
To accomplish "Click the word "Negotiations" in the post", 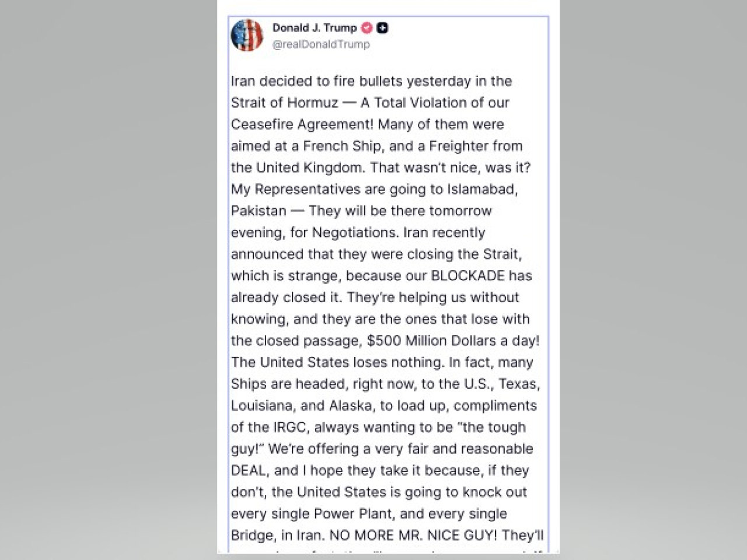I will [354, 232].
